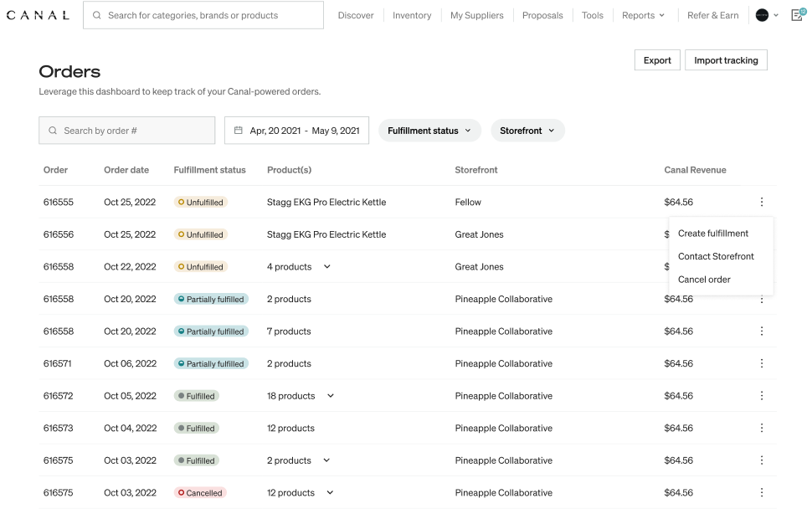Navigate to My Suppliers
Viewport: 812px width, 519px height.
477,16
